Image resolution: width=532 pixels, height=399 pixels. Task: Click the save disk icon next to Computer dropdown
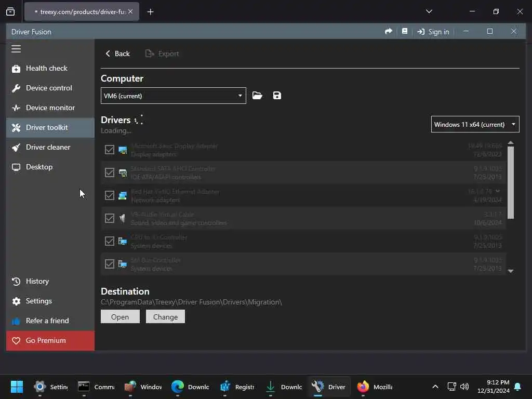click(x=277, y=96)
